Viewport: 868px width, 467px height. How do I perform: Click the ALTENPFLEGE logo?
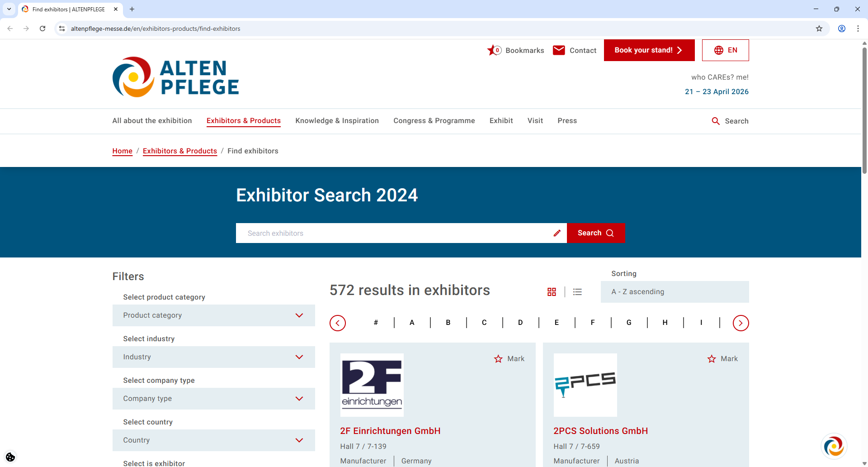click(x=175, y=76)
